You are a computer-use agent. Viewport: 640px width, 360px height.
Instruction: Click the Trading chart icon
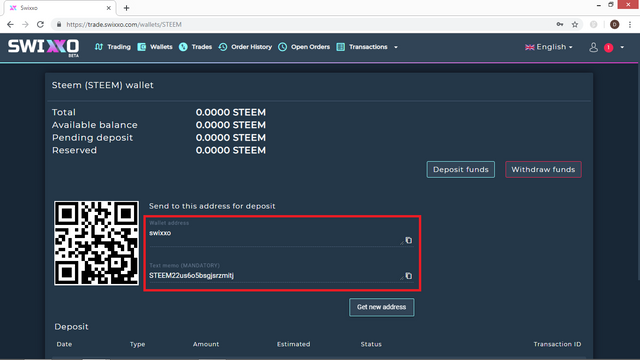[x=99, y=47]
